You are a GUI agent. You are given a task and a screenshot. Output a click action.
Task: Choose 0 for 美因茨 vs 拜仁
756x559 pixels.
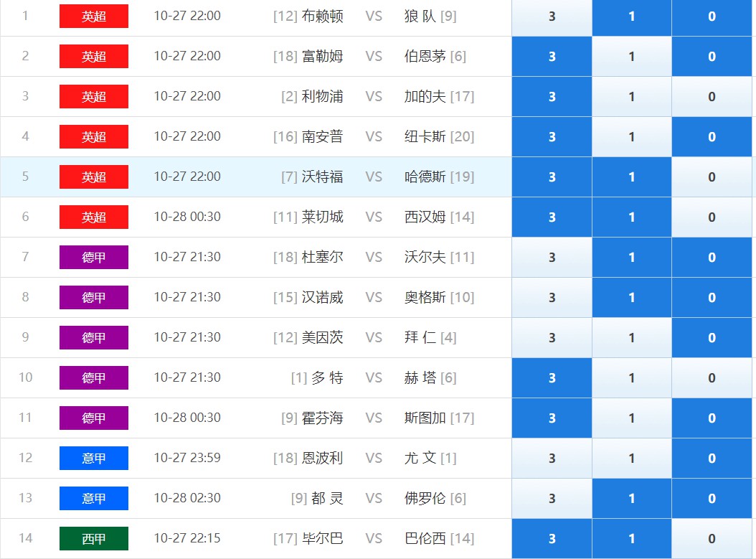712,337
